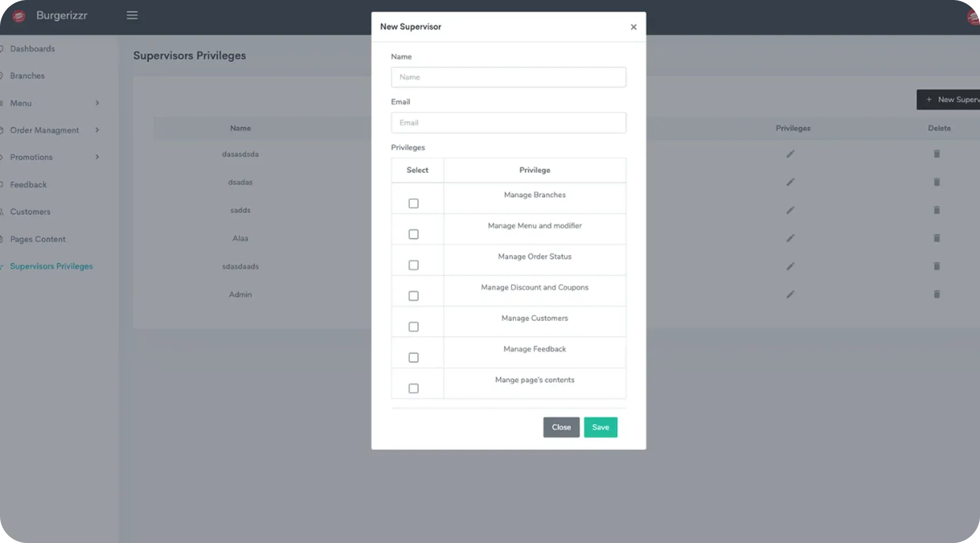The height and width of the screenshot is (543, 980).
Task: Open Branches from the sidebar
Action: pyautogui.click(x=27, y=76)
